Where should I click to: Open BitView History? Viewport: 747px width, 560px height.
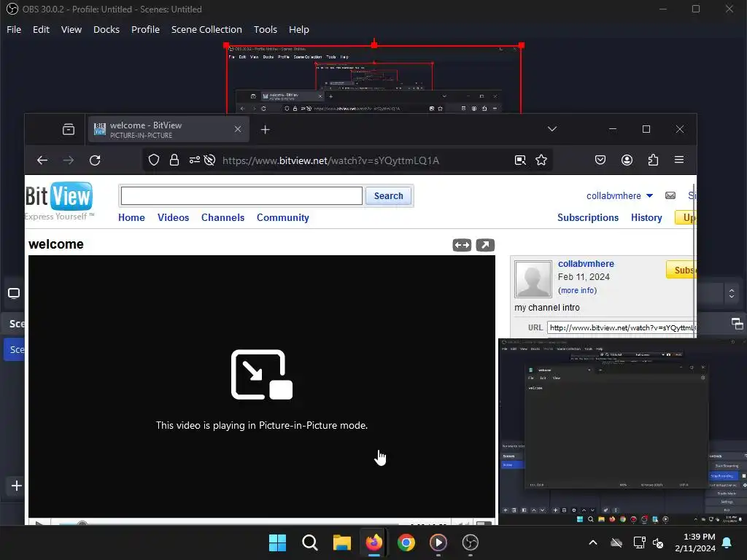click(646, 217)
